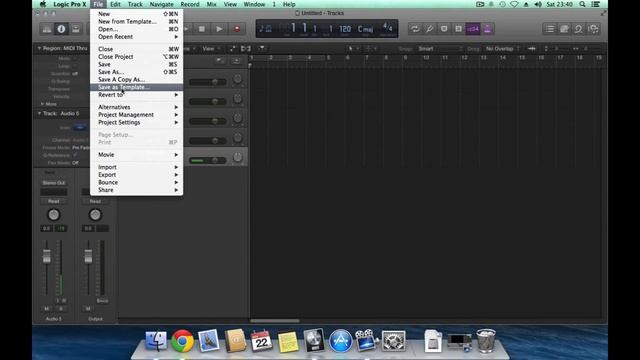640x360 pixels.
Task: Open the Note Pad button
Action: pos(564,29)
